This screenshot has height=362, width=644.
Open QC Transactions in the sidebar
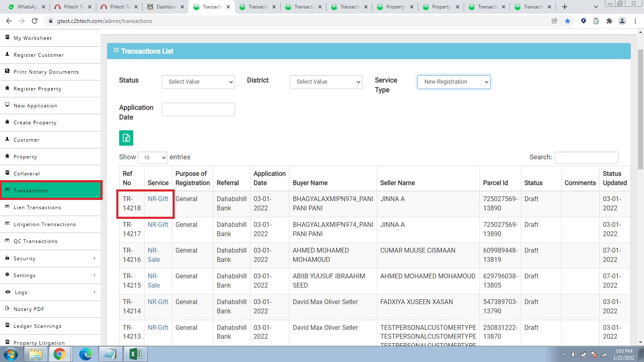(x=50, y=241)
